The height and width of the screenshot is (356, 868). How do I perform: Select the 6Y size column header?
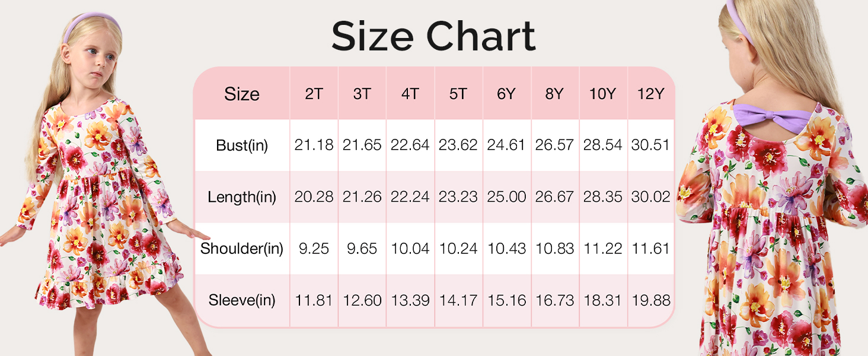506,94
